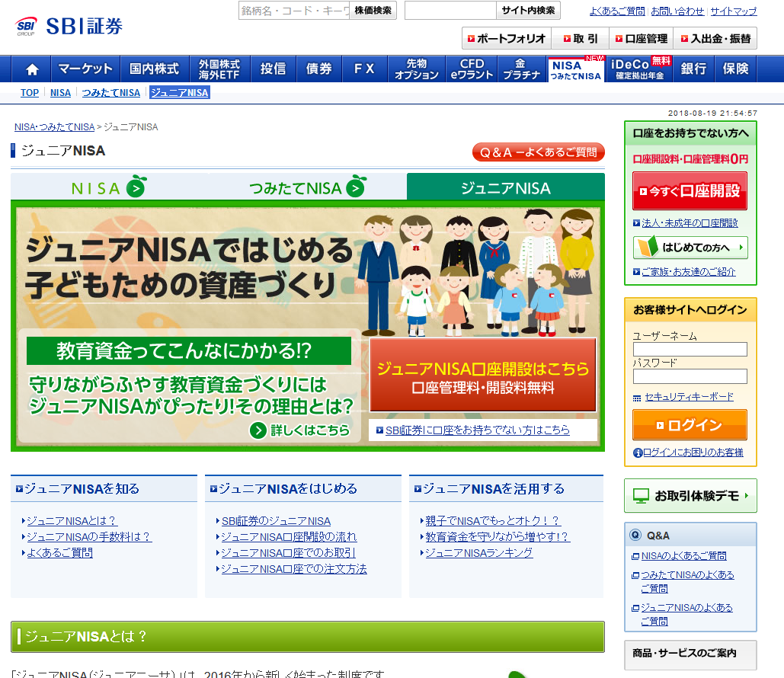Viewport: 784px width, 678px height.
Task: Click つみたてNISA in the sub navigation
Action: coord(111,92)
